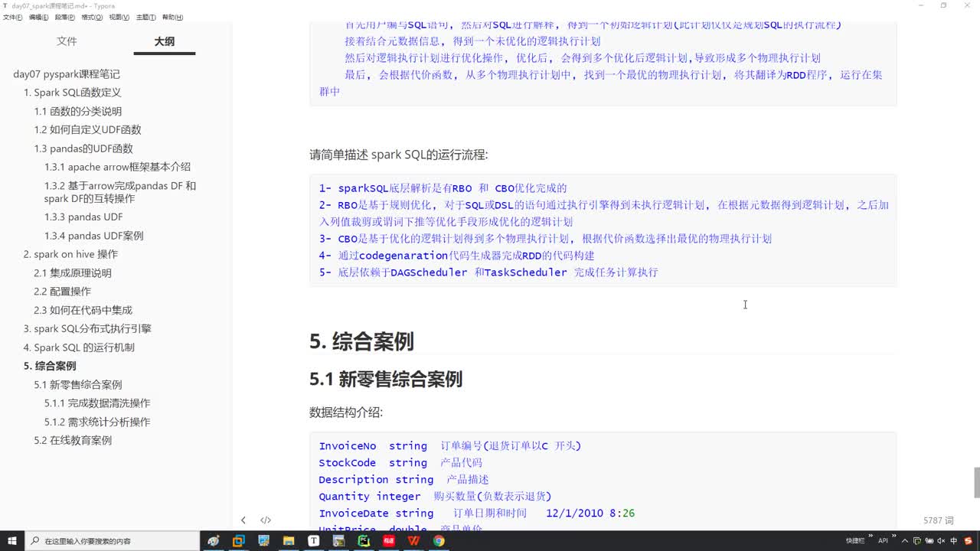Click the 5787 词 word count
Screen dimensions: 980x551
pyautogui.click(x=939, y=520)
